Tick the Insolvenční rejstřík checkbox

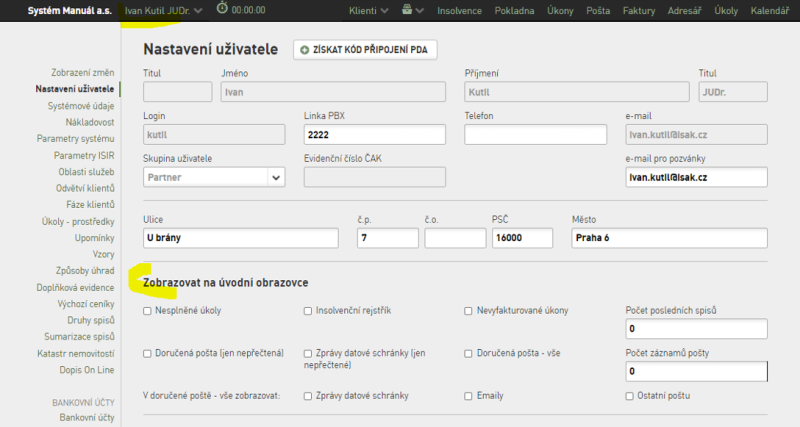pyautogui.click(x=308, y=311)
